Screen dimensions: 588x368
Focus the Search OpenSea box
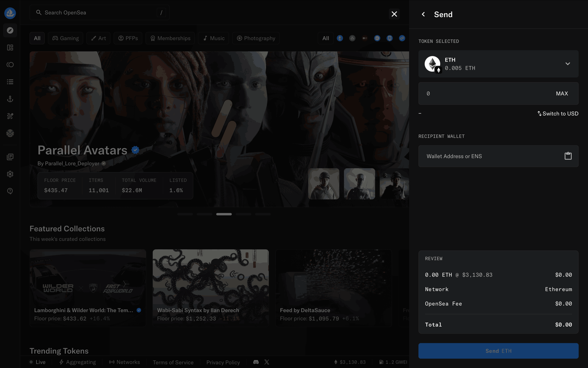point(100,13)
